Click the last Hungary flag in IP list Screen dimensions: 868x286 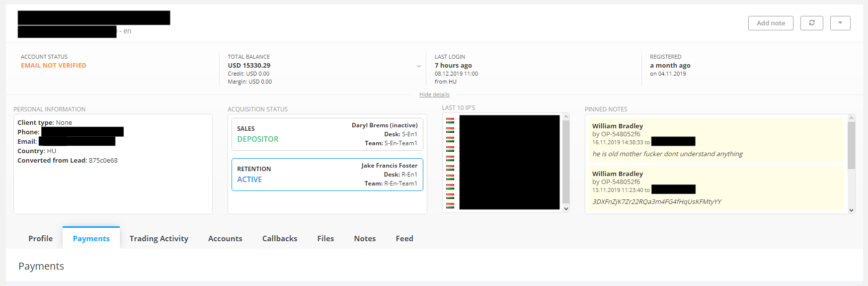tap(450, 205)
